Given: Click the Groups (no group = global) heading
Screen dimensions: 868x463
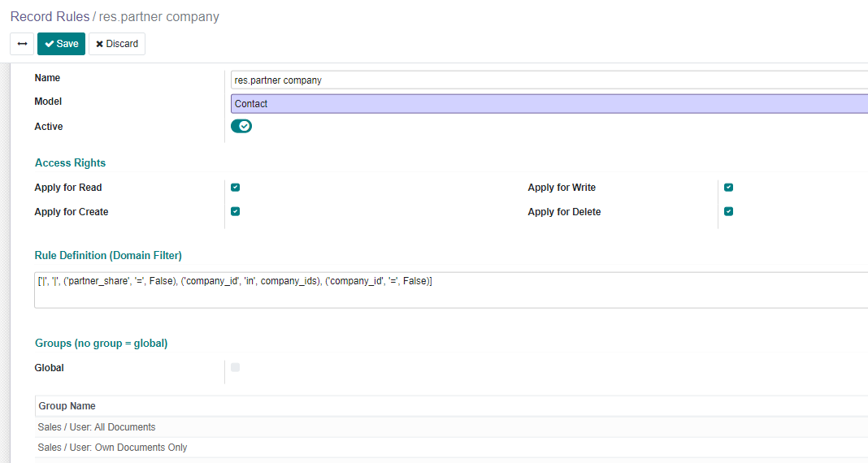Looking at the screenshot, I should click(x=102, y=344).
